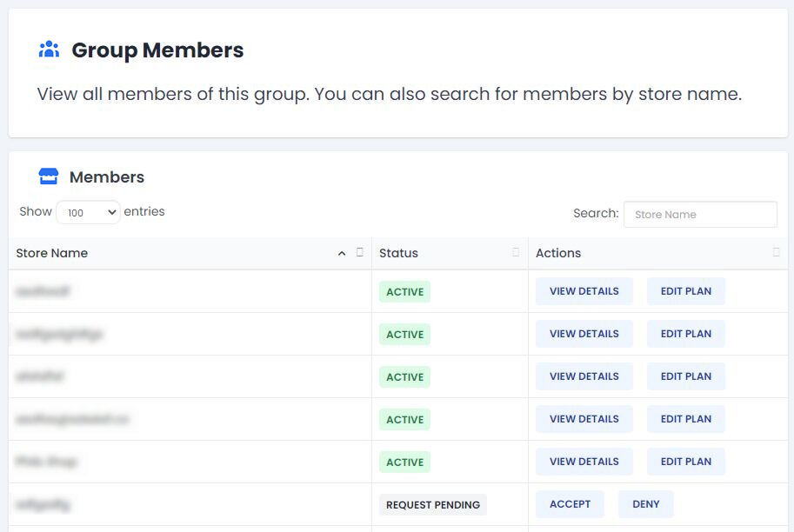Click the sort icon in Actions column
Viewport: 794px width, 532px height.
point(777,253)
